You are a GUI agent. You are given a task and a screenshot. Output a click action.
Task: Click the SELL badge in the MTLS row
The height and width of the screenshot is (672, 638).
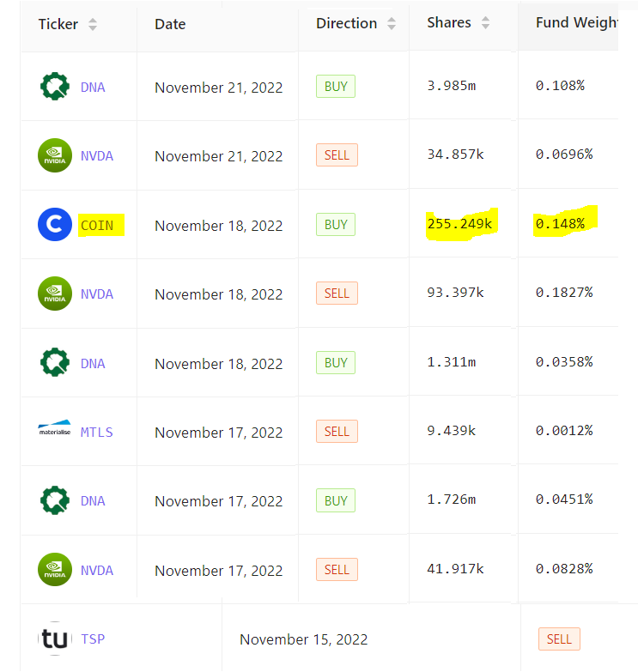point(337,431)
